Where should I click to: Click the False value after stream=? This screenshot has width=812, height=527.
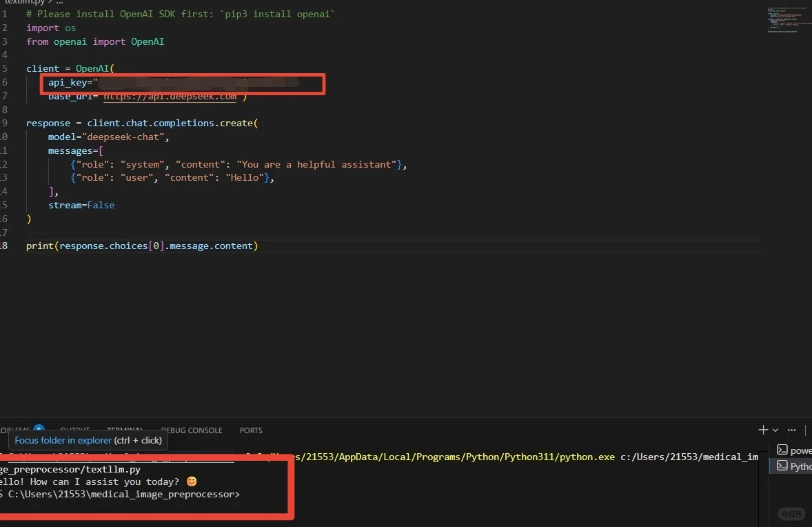point(101,206)
